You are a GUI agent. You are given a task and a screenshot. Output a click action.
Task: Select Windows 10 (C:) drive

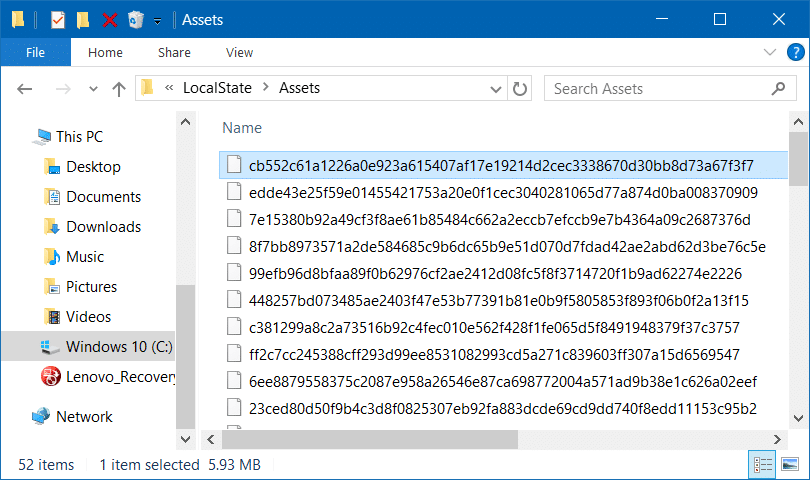[88, 347]
